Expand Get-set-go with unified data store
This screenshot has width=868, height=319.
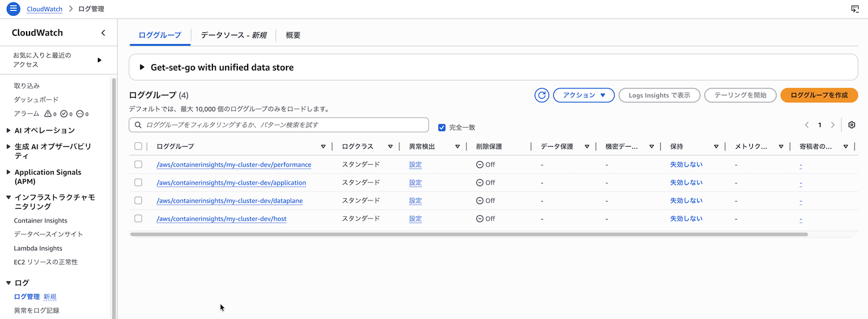(x=142, y=67)
